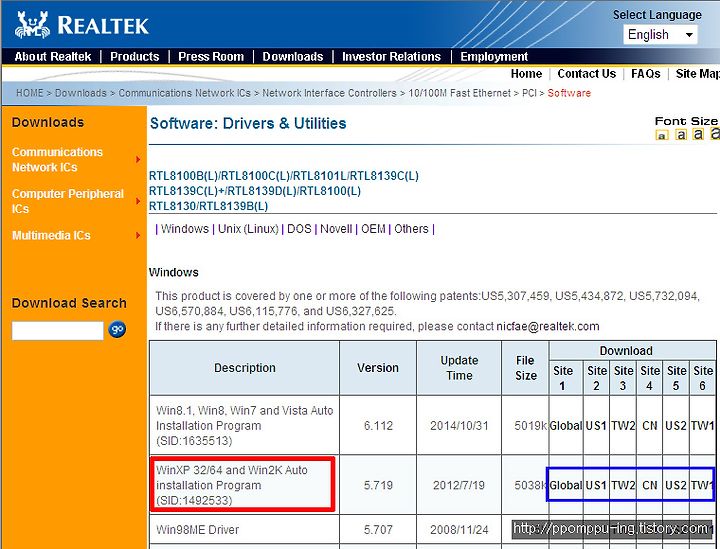Click HOME in the breadcrumb
The height and width of the screenshot is (549, 720).
click(x=29, y=93)
